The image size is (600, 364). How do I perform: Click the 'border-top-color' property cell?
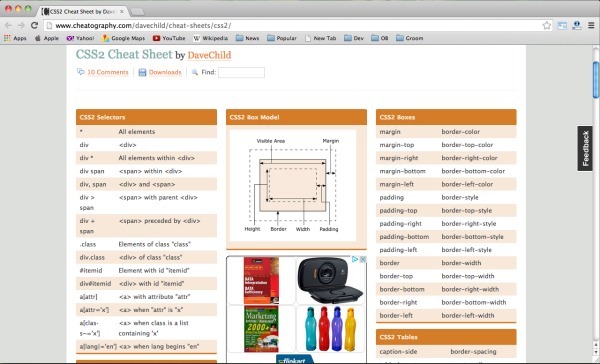click(x=467, y=145)
